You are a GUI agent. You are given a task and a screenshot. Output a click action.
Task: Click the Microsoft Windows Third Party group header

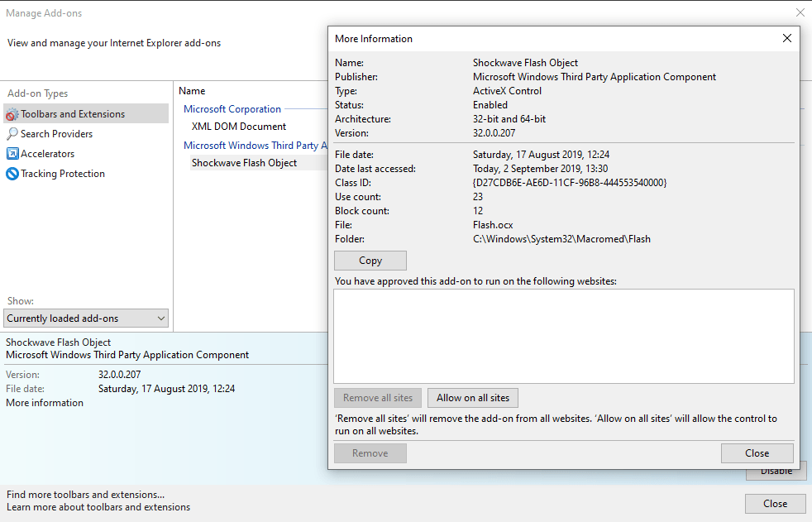pos(256,146)
